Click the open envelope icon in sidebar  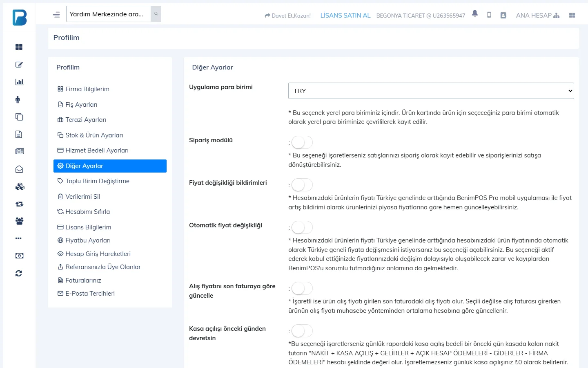(x=19, y=169)
